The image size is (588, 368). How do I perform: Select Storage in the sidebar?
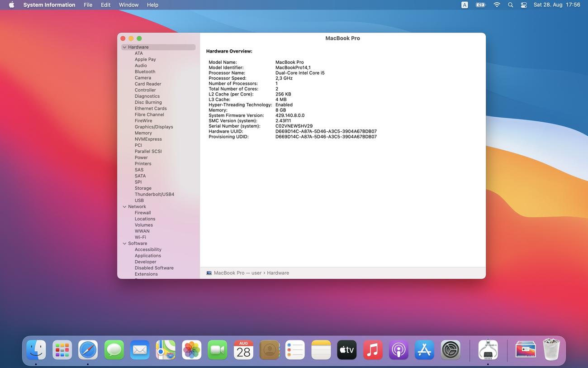143,188
